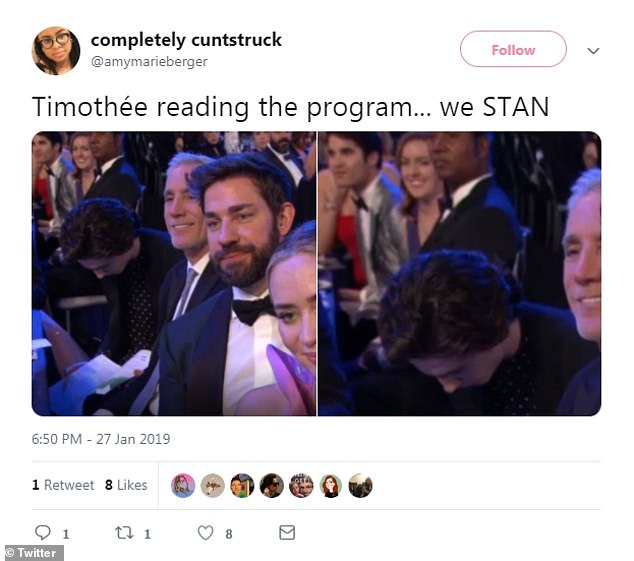Open the tweet author's profile picture
Image resolution: width=634 pixels, height=561 pixels.
point(56,51)
